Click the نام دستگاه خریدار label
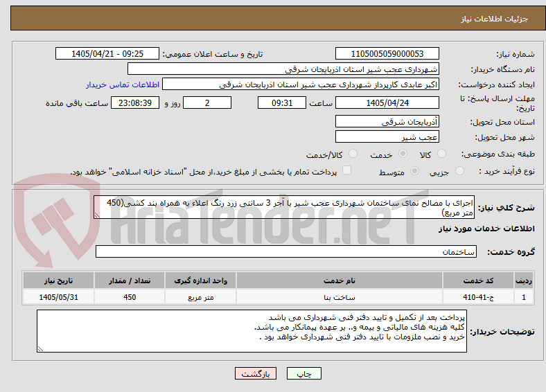This screenshot has height=392, width=546. [x=503, y=69]
